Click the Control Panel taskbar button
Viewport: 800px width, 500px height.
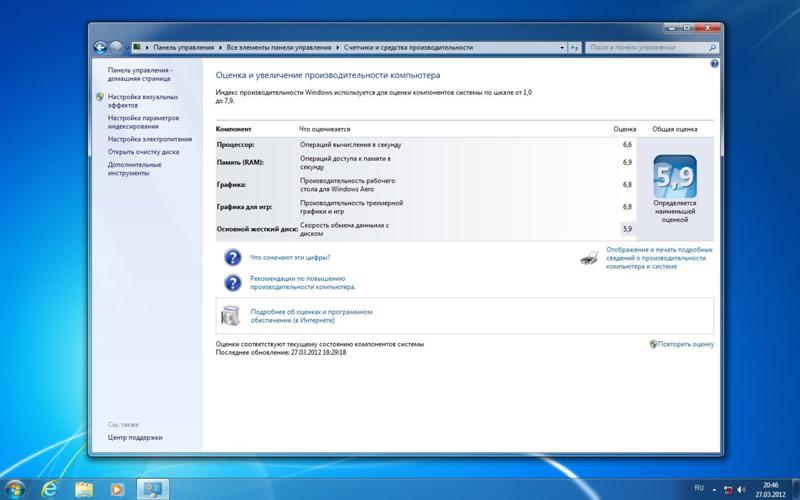pos(153,489)
